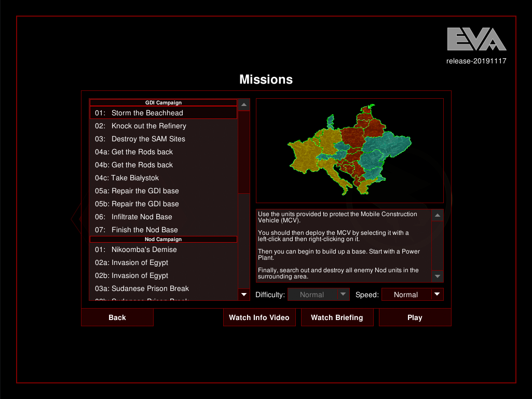Click the EVA logo
The height and width of the screenshot is (399, 532).
click(476, 39)
